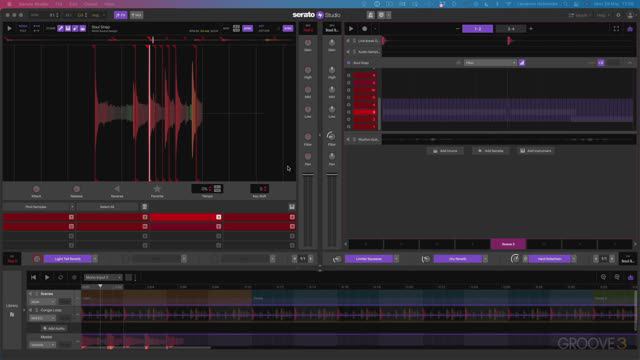Select the bright red highlighted sample pad

(187, 217)
